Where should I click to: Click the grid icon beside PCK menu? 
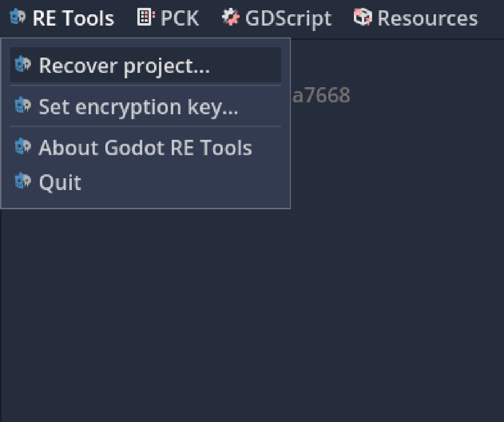tap(145, 17)
